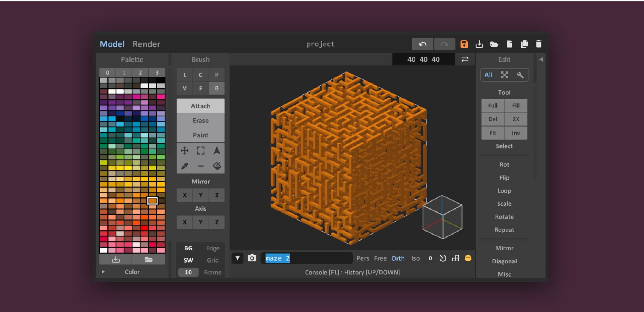The height and width of the screenshot is (312, 644).
Task: Click the redo arrow button
Action: [x=444, y=44]
